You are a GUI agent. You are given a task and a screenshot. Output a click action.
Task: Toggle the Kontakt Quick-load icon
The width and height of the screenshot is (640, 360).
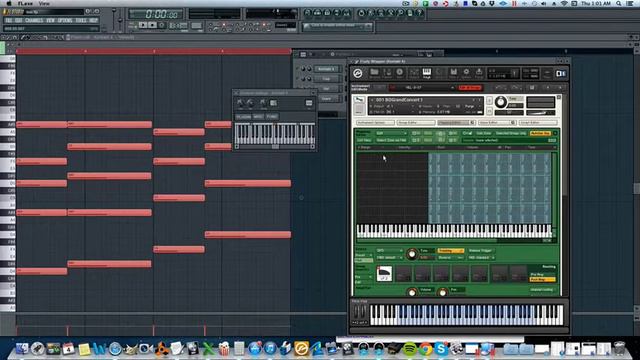click(440, 73)
